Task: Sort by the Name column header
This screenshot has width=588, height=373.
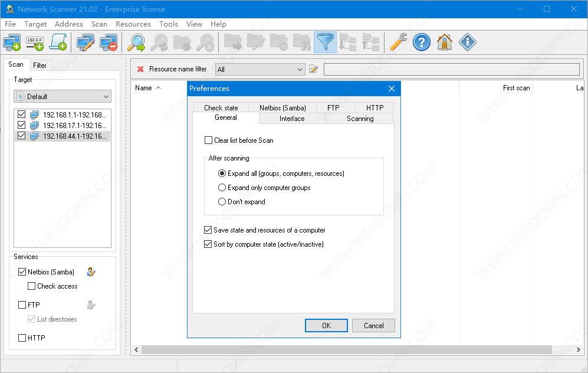Action: pyautogui.click(x=144, y=88)
